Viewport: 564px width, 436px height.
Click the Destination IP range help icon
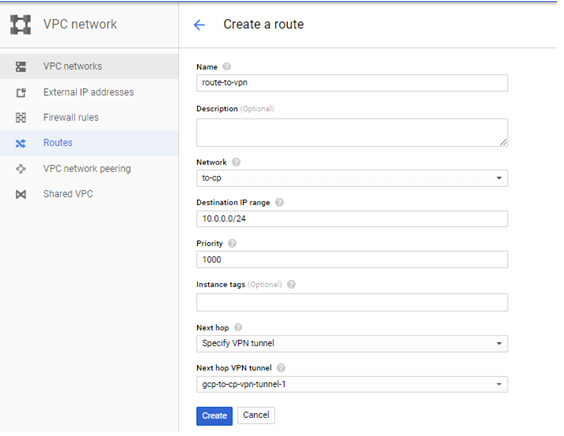(279, 203)
